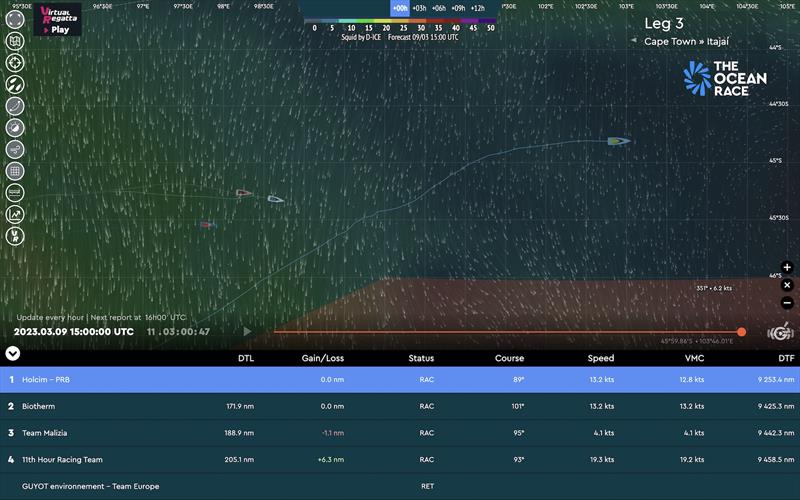Viewport: 800px width, 500px height.
Task: Click the X button between zoom controls
Action: click(x=787, y=285)
